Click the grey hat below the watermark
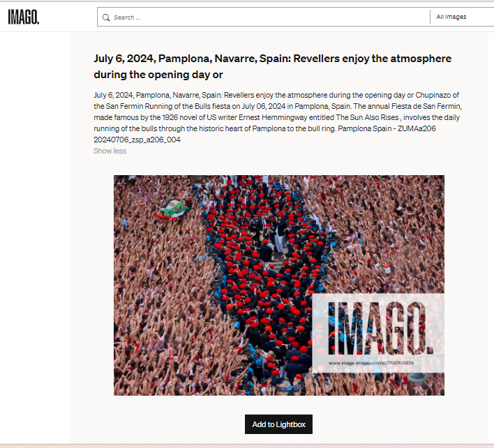 (x=417, y=377)
